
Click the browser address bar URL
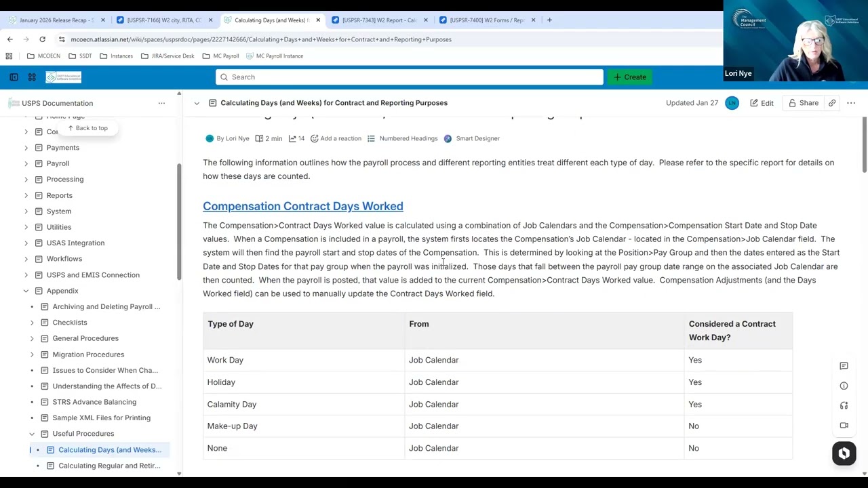[261, 39]
